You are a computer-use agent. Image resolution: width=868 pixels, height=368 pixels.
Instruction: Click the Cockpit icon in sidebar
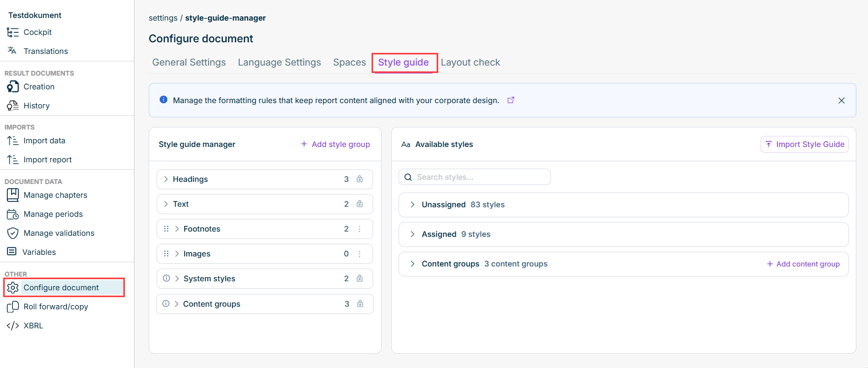[13, 32]
